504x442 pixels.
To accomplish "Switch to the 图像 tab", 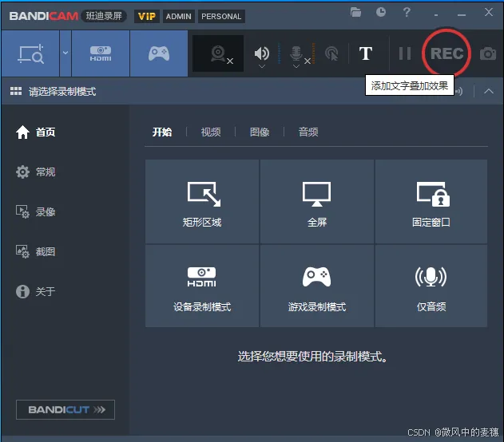I will (260, 132).
